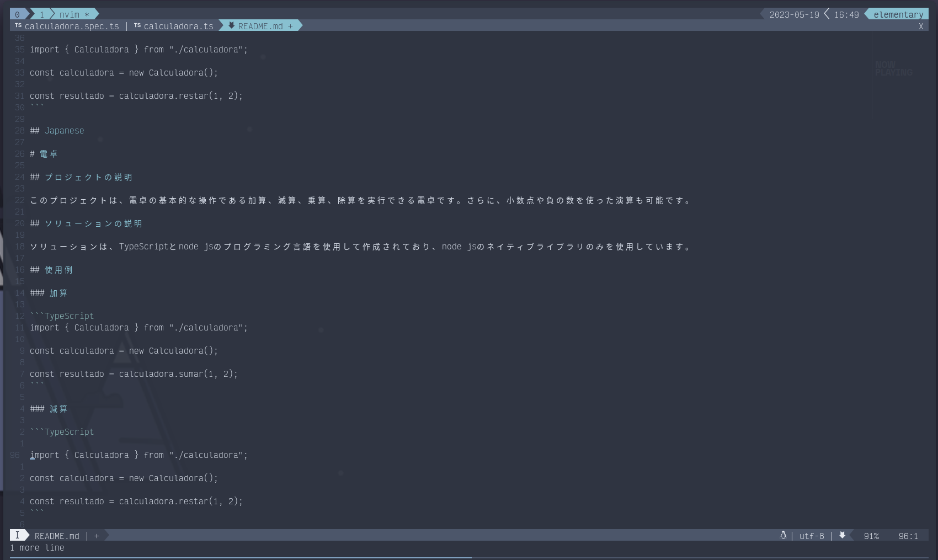Click the insert mode indicator in statusline
Viewport: 938px width, 560px height.
[x=17, y=535]
